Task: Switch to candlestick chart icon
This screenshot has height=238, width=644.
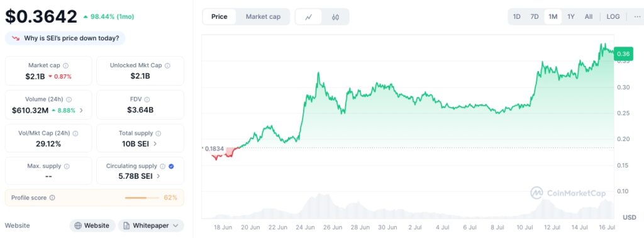Action: pos(336,17)
